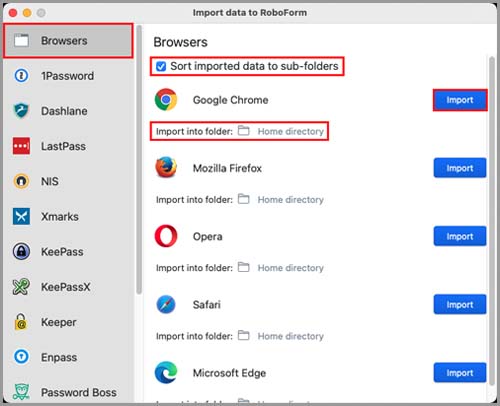Close the Import data window
Image resolution: width=500 pixels, height=406 pixels.
coord(13,13)
